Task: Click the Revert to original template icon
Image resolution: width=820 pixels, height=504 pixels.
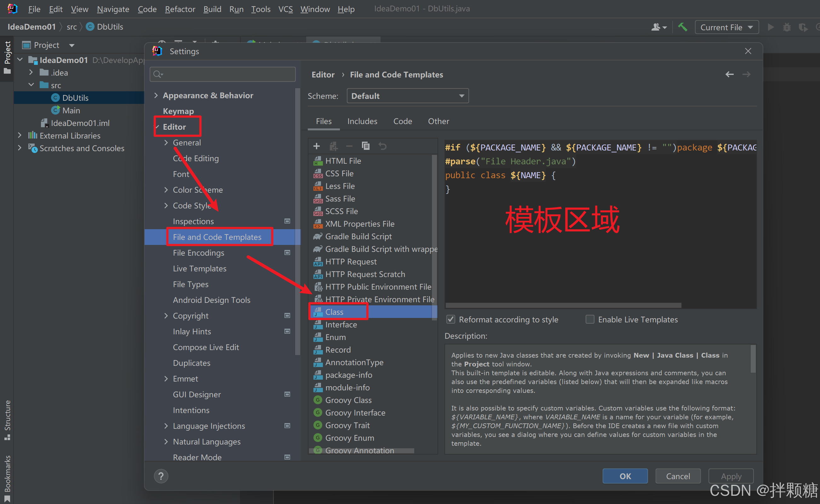Action: tap(382, 146)
